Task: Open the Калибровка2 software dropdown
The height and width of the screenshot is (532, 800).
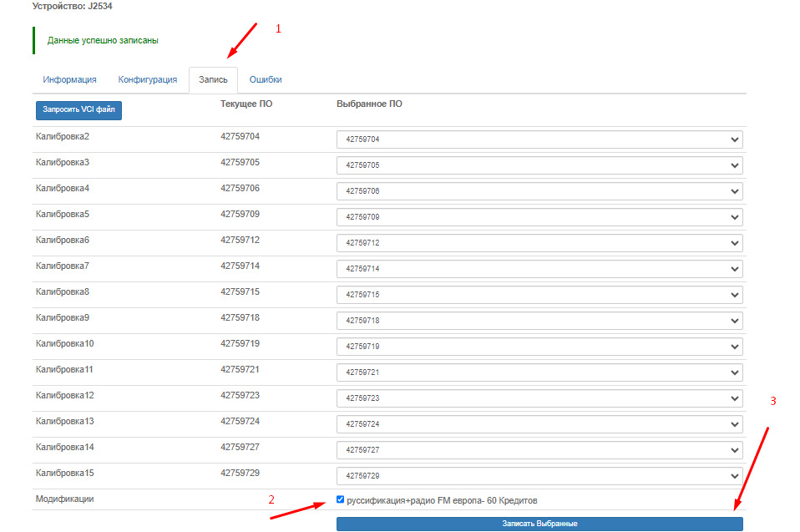Action: point(539,139)
